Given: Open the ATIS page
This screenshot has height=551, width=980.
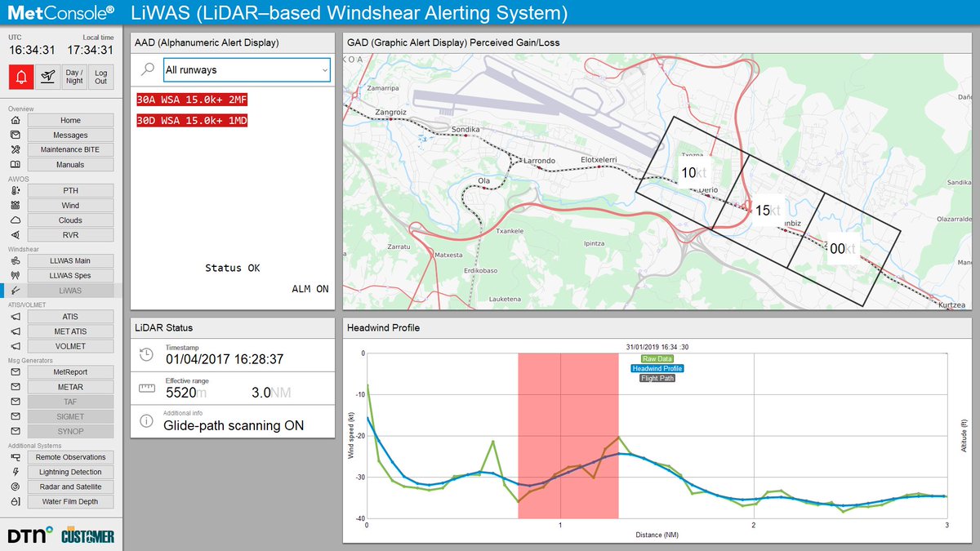Looking at the screenshot, I should 70,316.
